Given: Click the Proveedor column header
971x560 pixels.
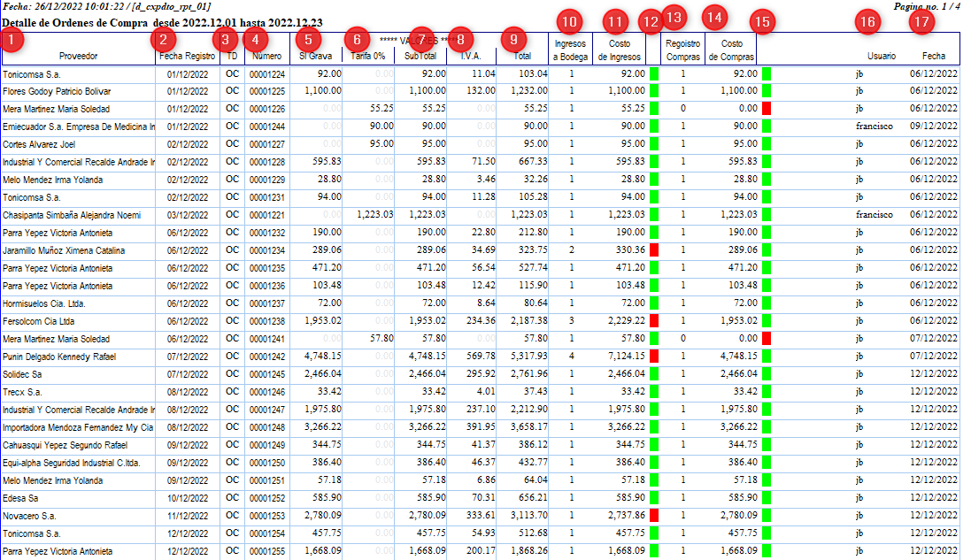Looking at the screenshot, I should [x=78, y=56].
